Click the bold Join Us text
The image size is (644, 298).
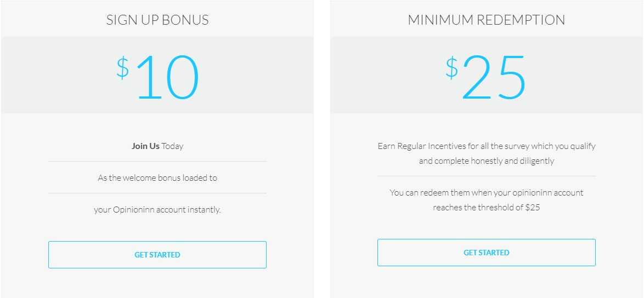[x=145, y=146]
